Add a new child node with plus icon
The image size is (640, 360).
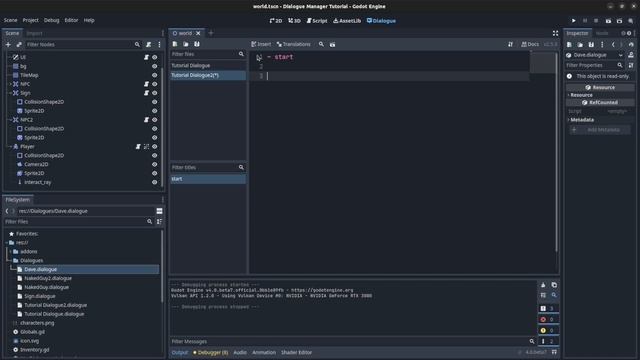[8, 44]
